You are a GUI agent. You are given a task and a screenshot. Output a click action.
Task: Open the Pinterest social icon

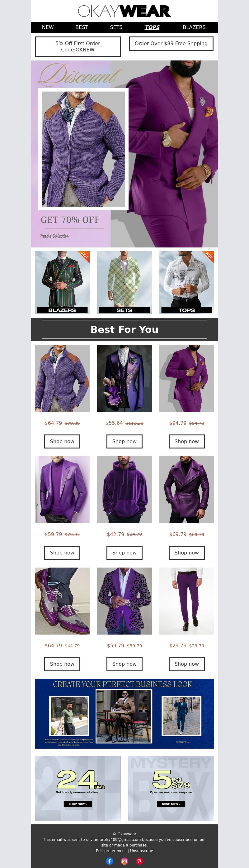click(x=139, y=861)
